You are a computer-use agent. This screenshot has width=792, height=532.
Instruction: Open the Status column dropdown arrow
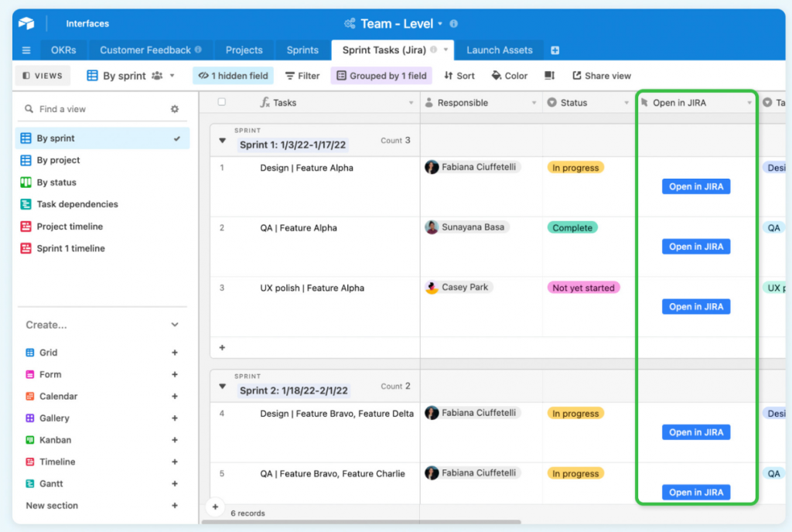point(626,103)
